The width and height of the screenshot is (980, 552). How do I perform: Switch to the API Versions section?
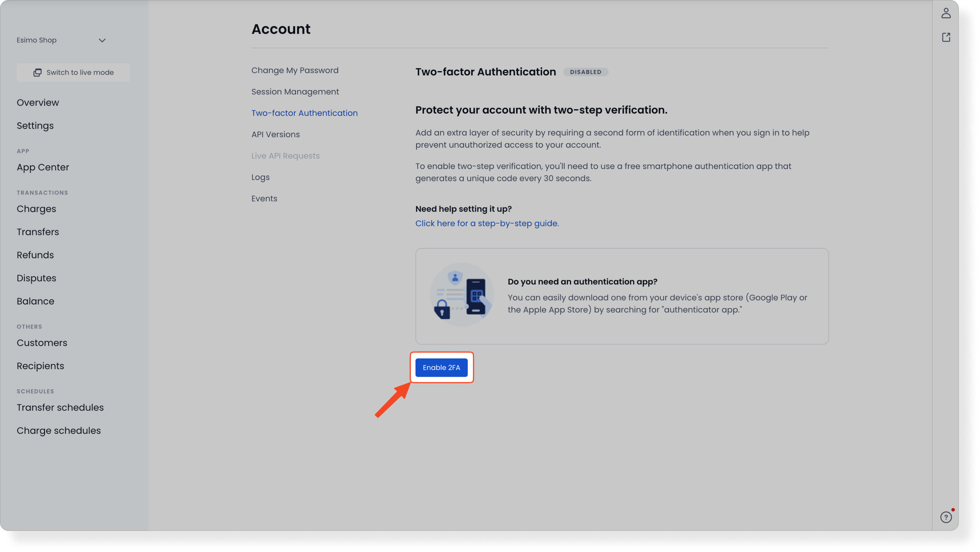(x=275, y=134)
